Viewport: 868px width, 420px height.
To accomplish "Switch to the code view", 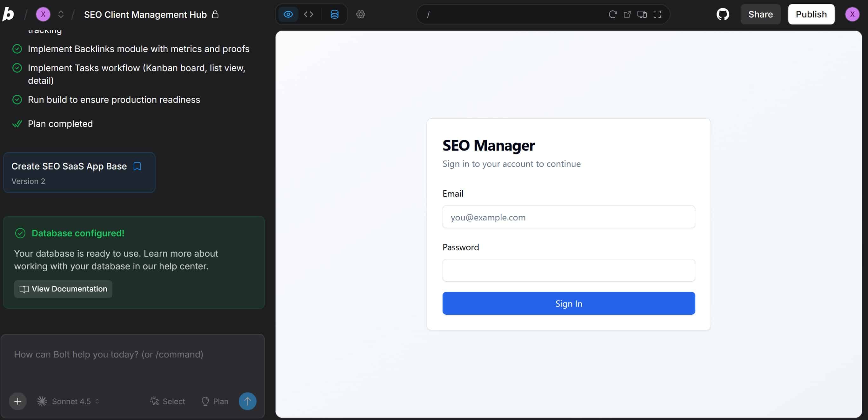I will (308, 14).
